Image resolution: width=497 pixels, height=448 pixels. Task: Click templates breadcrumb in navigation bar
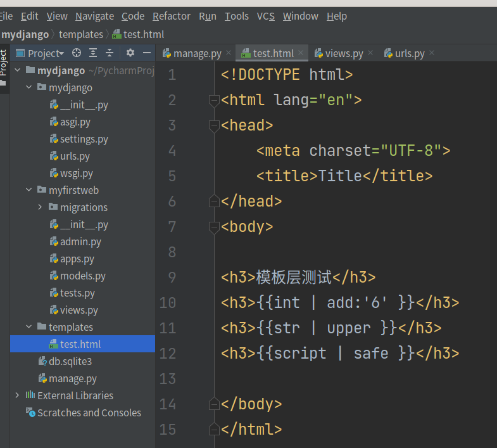tap(81, 34)
